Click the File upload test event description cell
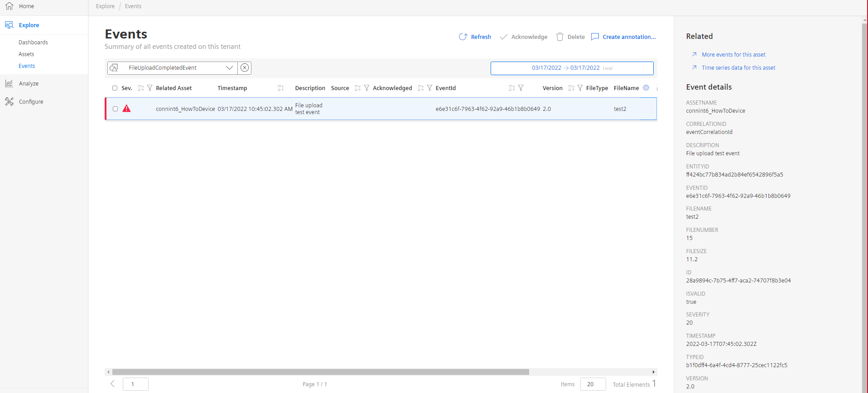This screenshot has height=393, width=868. pyautogui.click(x=309, y=109)
